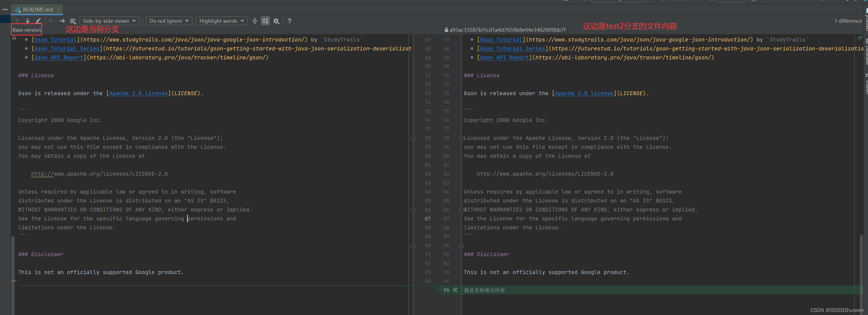Jump to the next difference arrow
Image resolution: width=868 pixels, height=315 pixels.
pyautogui.click(x=28, y=21)
